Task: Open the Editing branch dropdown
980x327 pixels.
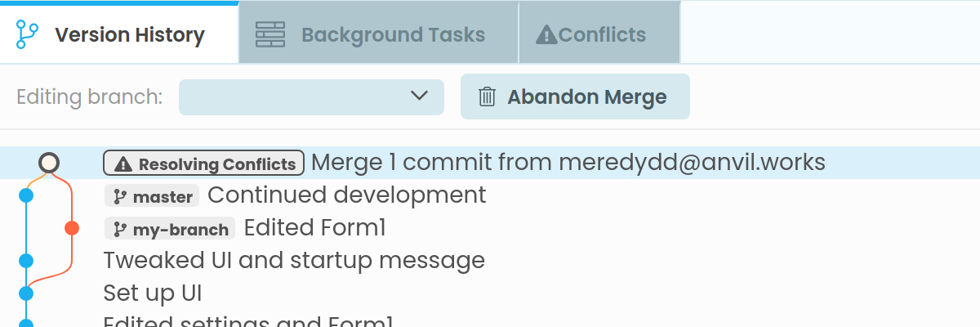Action: point(310,97)
